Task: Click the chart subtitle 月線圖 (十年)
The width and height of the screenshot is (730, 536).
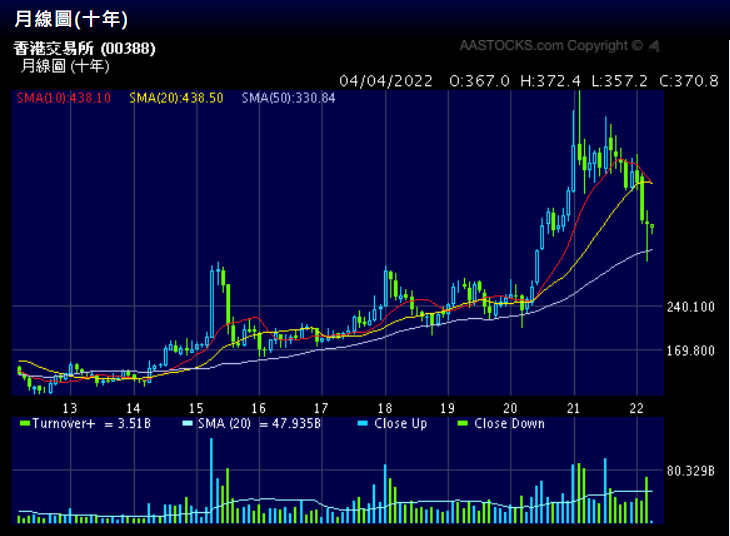Action: pos(65,66)
